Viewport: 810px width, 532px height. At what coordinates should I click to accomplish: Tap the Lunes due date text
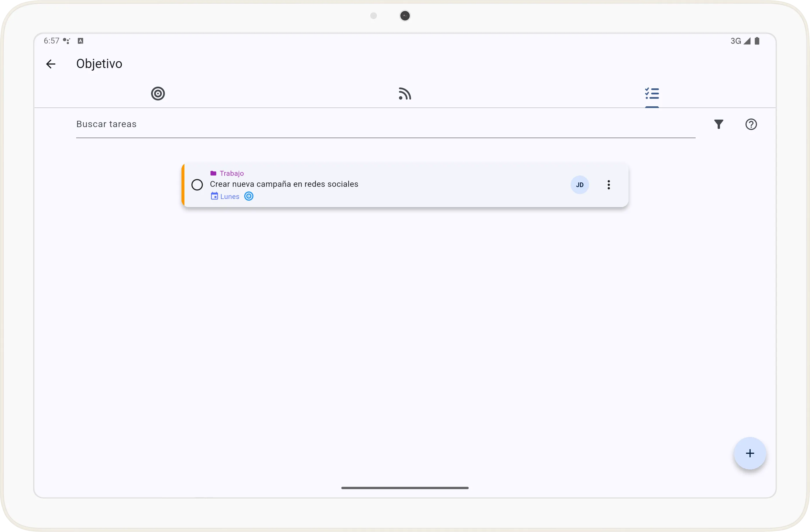pyautogui.click(x=230, y=196)
